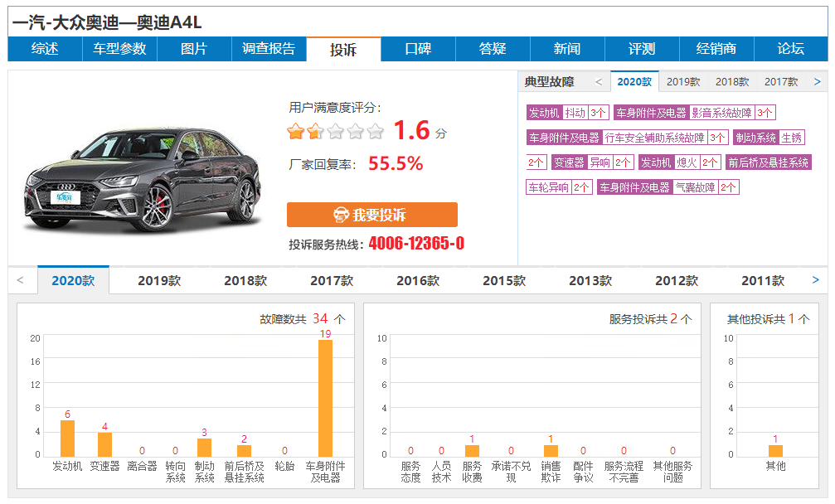Click the 其他 bar in other complaints chart
Image resolution: width=835 pixels, height=504 pixels.
click(x=775, y=451)
